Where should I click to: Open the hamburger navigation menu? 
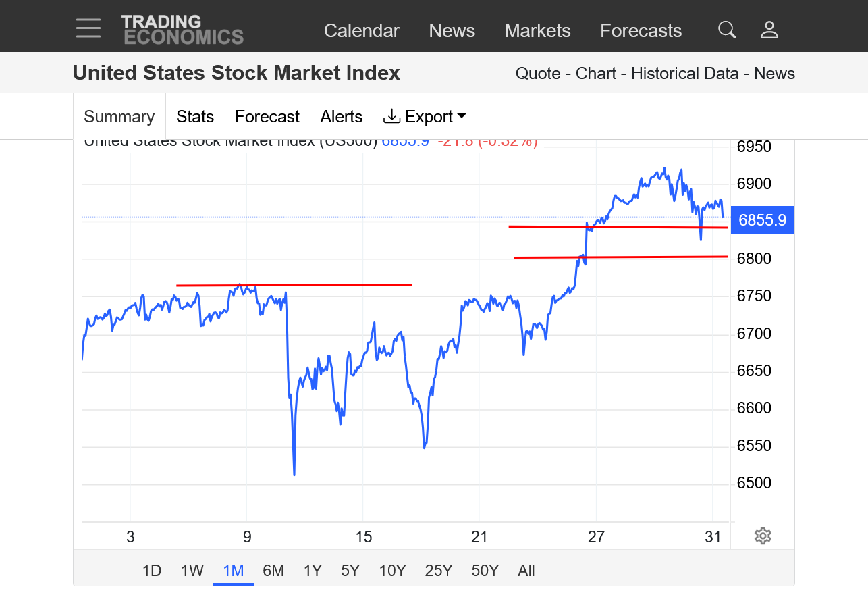click(88, 28)
